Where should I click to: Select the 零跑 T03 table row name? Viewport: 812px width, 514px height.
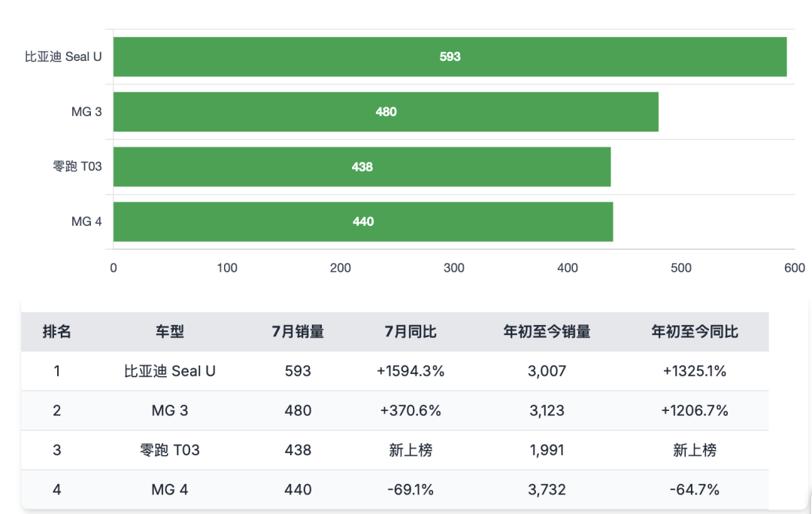click(x=170, y=450)
